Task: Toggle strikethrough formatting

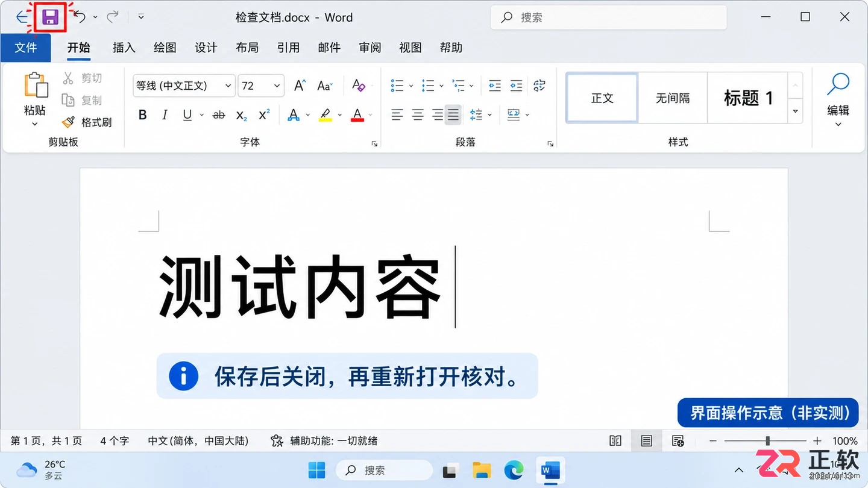Action: point(219,114)
